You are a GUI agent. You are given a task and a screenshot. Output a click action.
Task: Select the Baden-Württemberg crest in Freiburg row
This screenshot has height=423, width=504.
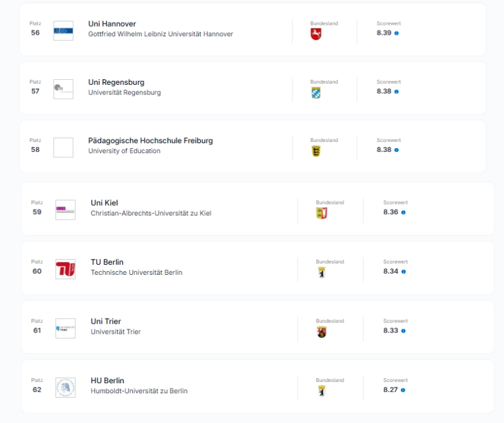tap(316, 151)
